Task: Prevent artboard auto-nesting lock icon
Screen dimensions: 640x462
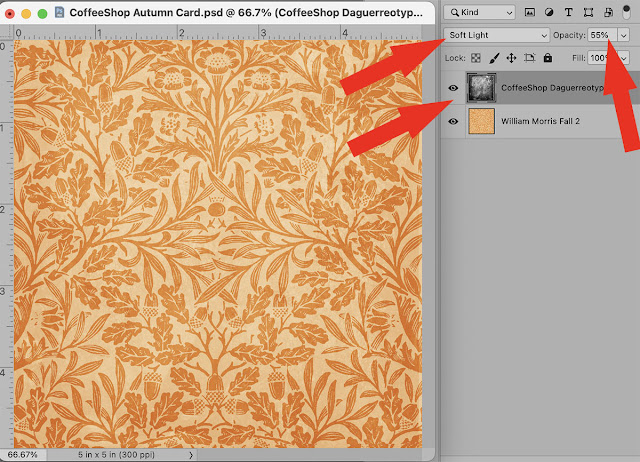Action: click(x=530, y=58)
